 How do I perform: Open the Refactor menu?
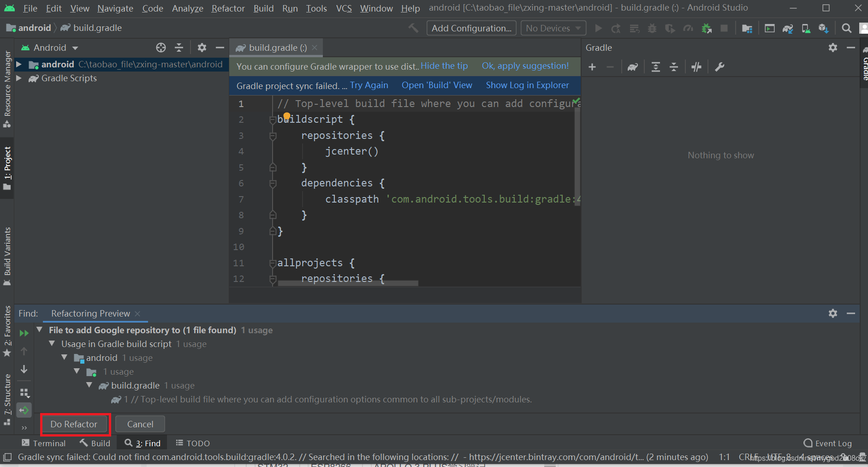tap(228, 8)
